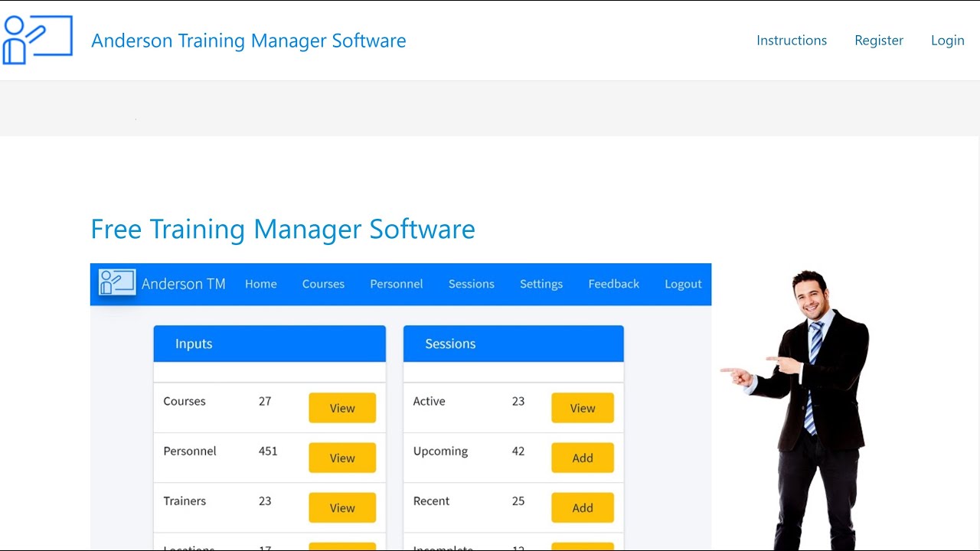This screenshot has height=551, width=980.
Task: Click the Anderson TM logo in the blue navbar
Action: [x=117, y=282]
